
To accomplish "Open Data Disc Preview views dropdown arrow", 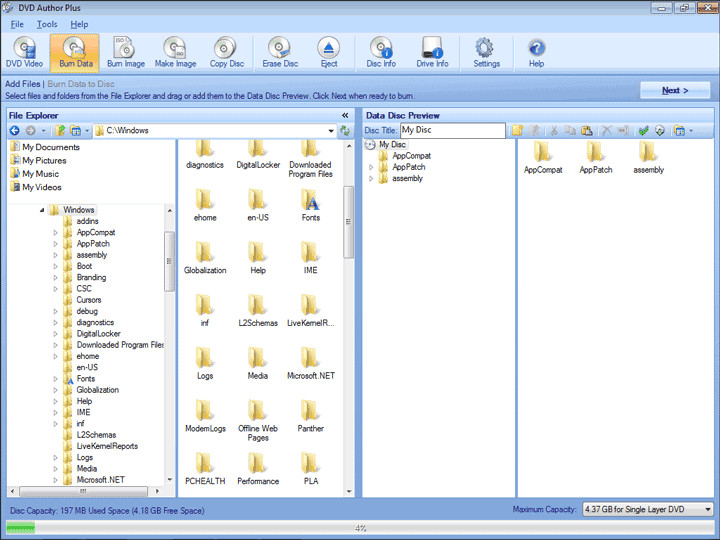I will point(691,130).
